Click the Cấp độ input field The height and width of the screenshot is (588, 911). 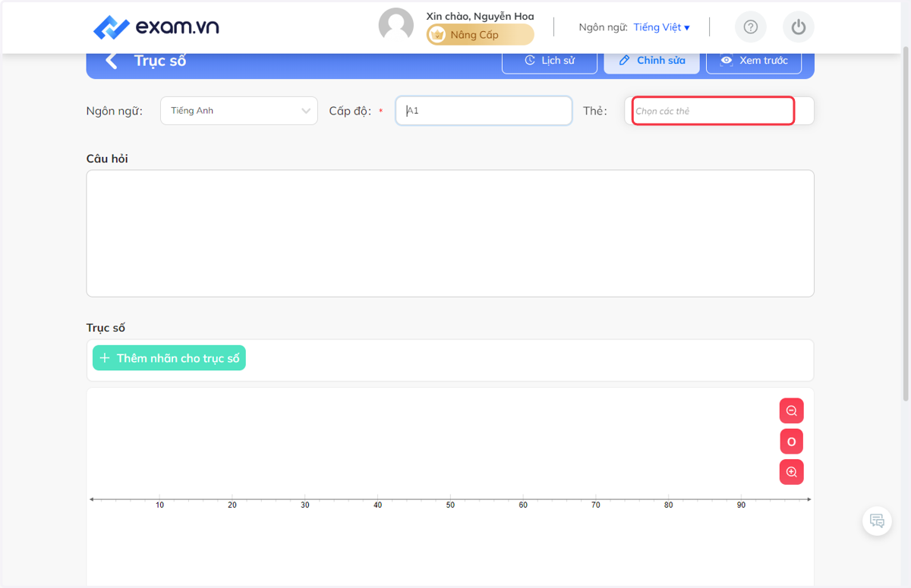(484, 111)
